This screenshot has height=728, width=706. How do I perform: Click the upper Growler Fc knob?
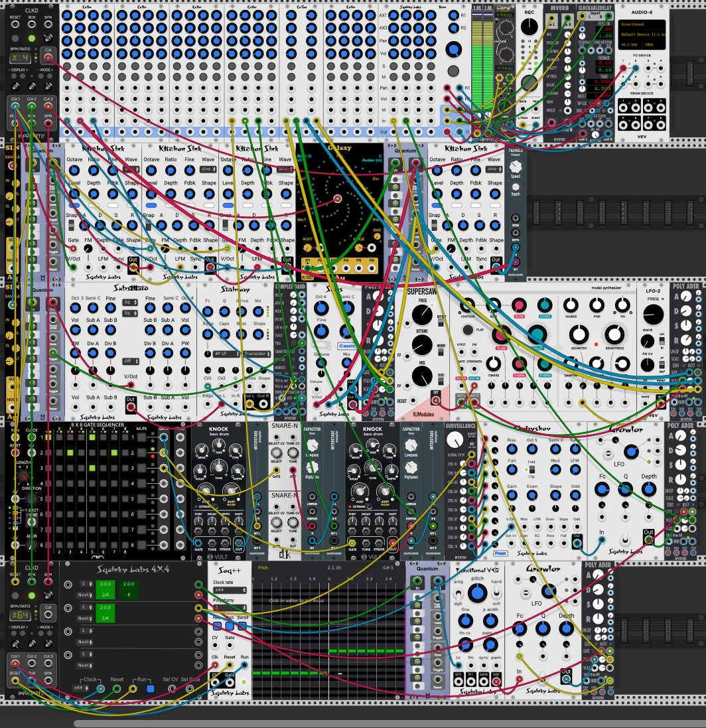(x=602, y=489)
